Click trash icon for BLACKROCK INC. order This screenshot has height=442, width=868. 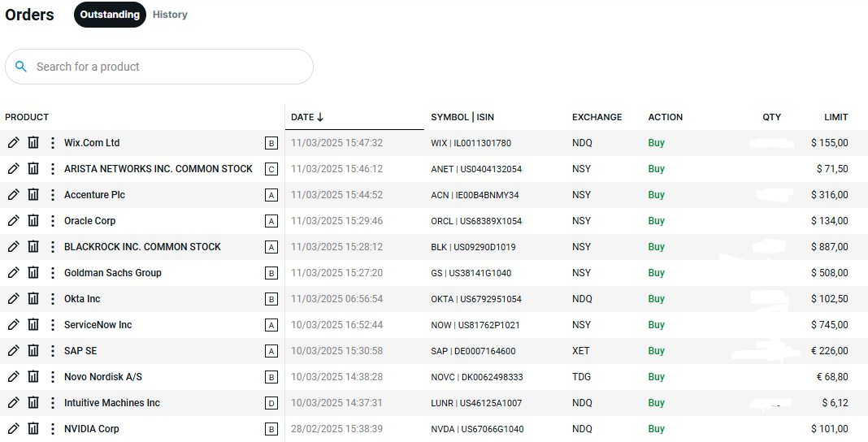click(33, 247)
